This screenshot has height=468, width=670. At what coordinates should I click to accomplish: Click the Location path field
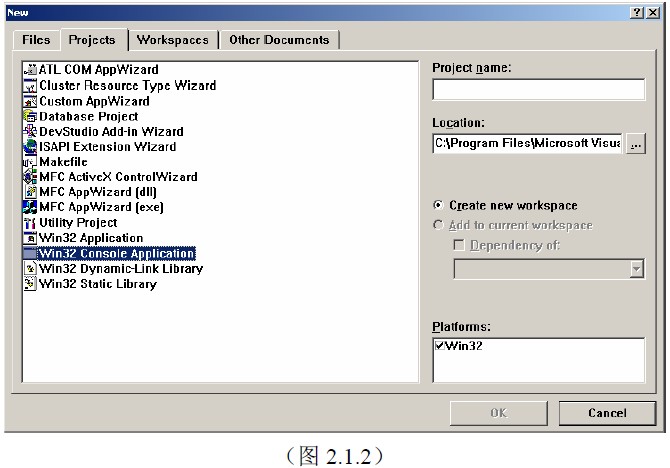click(x=527, y=144)
